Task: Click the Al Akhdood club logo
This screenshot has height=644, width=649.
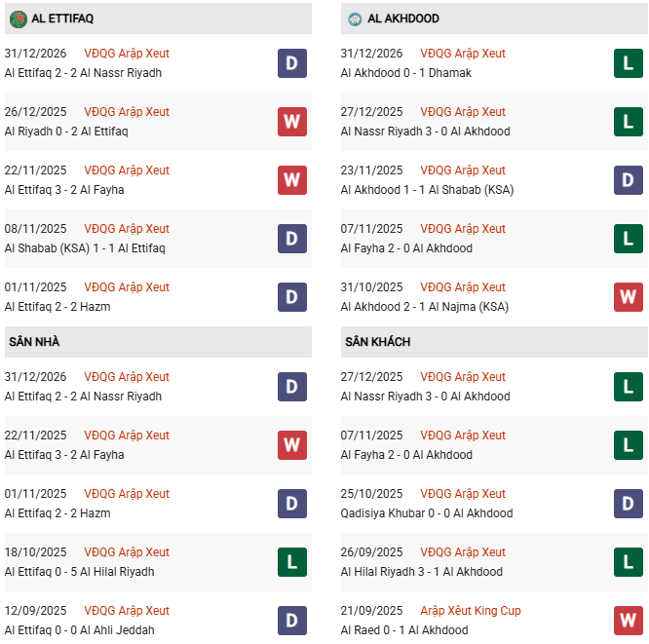Action: tap(355, 19)
